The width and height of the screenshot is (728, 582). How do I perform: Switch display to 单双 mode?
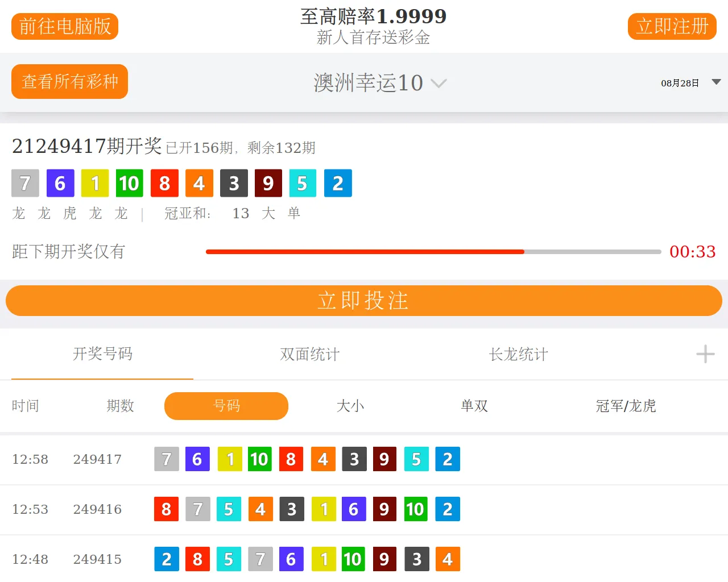pyautogui.click(x=474, y=406)
